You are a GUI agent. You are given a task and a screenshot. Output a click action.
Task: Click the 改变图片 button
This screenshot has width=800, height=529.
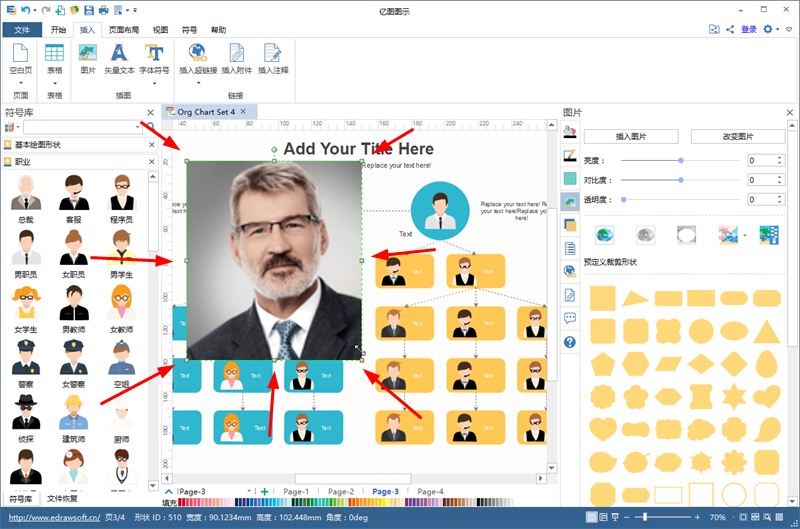pos(738,136)
